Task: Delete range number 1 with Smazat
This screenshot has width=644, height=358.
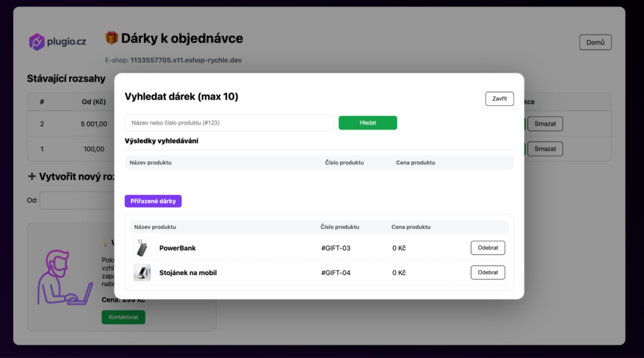Action: [x=545, y=149]
